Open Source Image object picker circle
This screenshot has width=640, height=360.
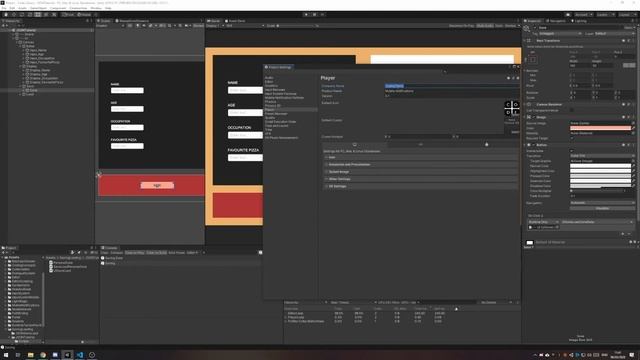coord(633,123)
